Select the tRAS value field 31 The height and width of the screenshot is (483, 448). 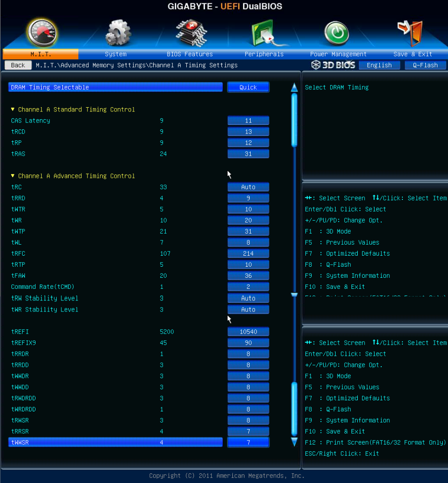point(248,154)
